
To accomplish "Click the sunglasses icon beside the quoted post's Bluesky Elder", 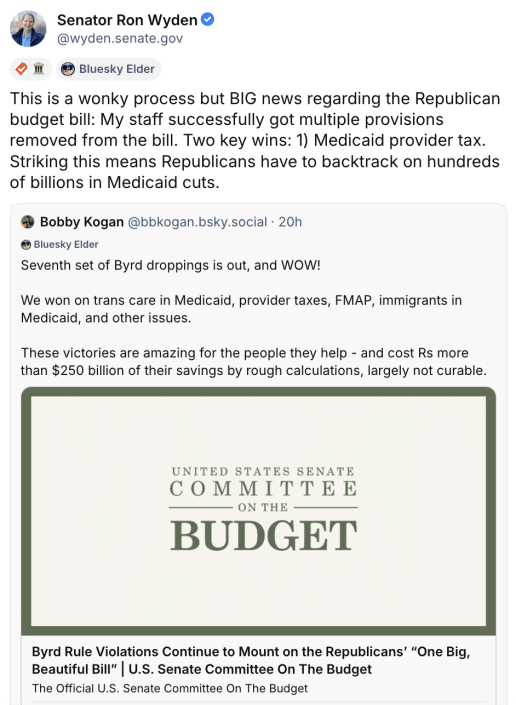I will [26, 245].
